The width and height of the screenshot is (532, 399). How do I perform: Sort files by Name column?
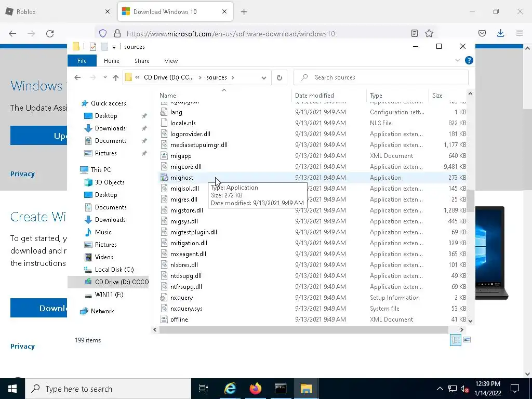(x=224, y=96)
